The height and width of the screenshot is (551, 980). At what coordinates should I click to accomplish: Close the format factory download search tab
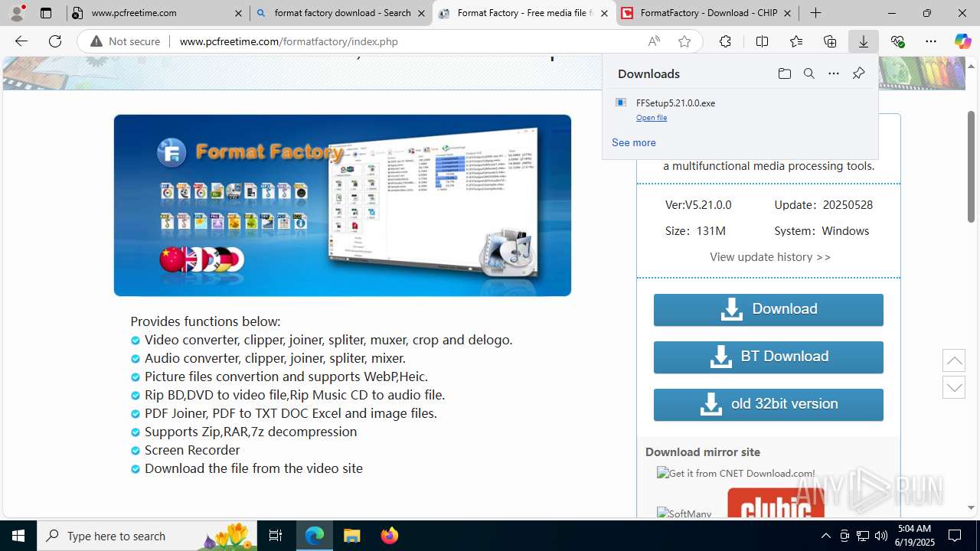pos(421,13)
